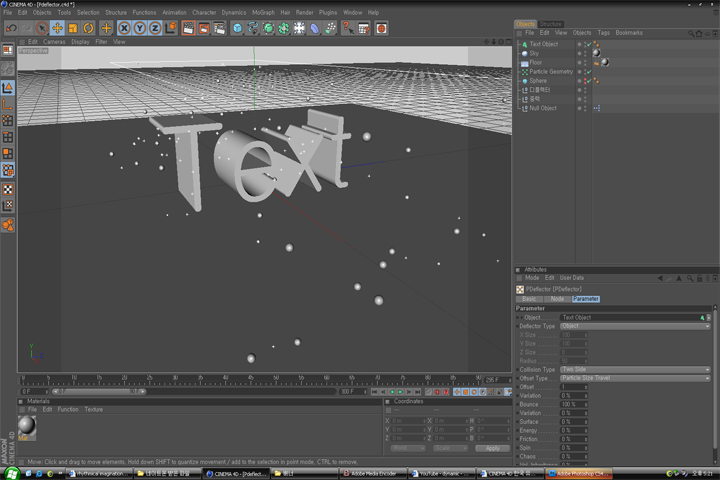Click the Undo arrow icon
720x480 pixels.
click(x=11, y=28)
